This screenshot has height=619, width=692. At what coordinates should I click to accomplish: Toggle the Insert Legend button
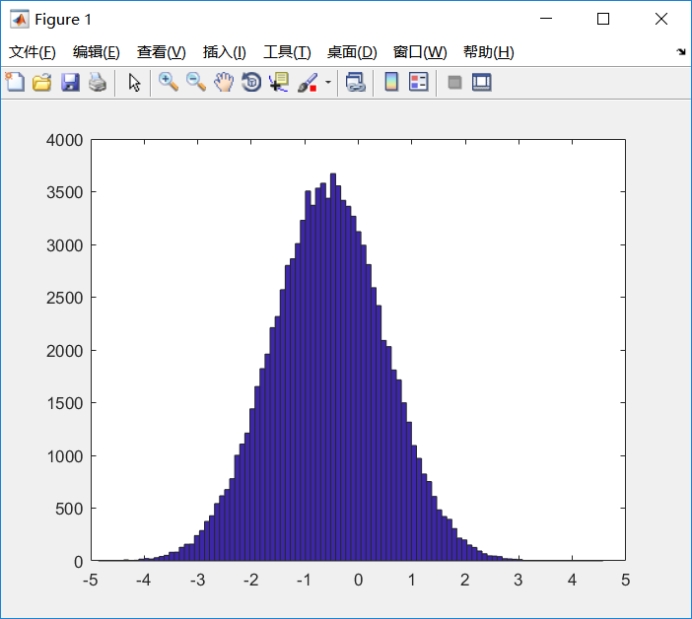coord(419,83)
